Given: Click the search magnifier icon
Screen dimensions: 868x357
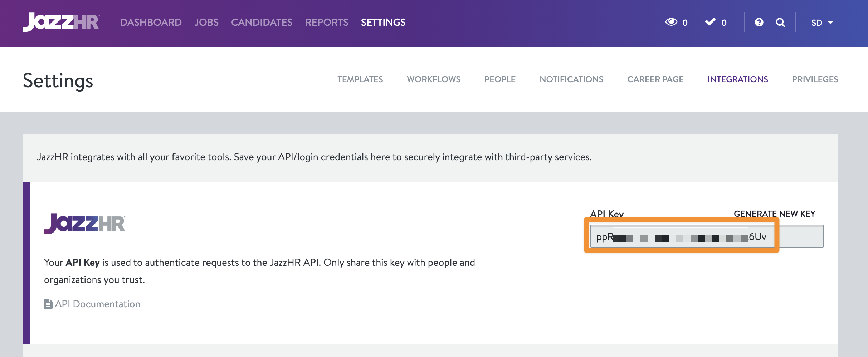Looking at the screenshot, I should coord(780,23).
